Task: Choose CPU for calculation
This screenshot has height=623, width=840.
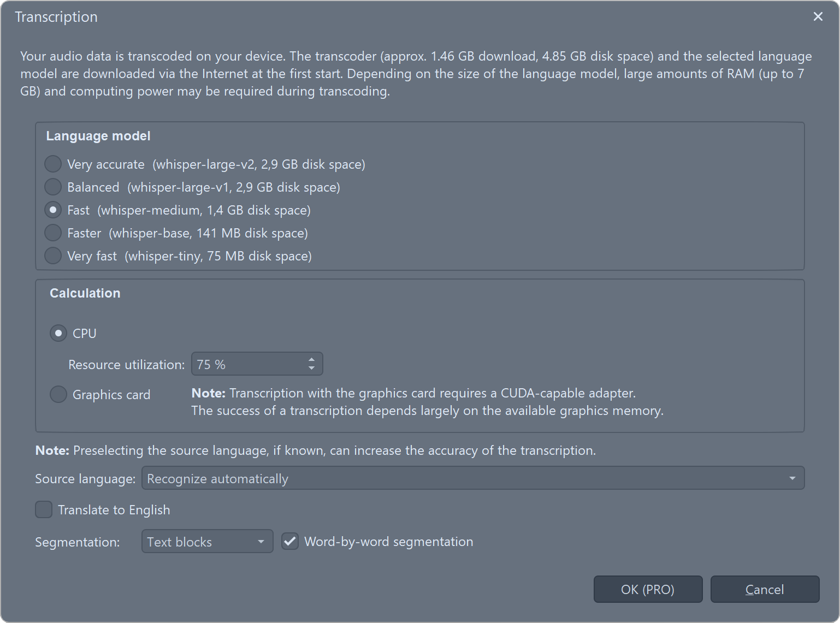Action: coord(58,333)
